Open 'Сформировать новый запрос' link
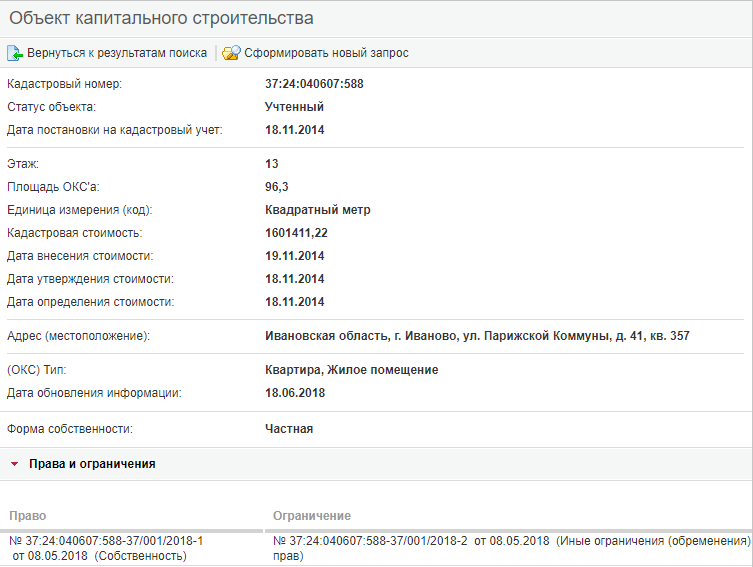This screenshot has width=753, height=567. [326, 53]
